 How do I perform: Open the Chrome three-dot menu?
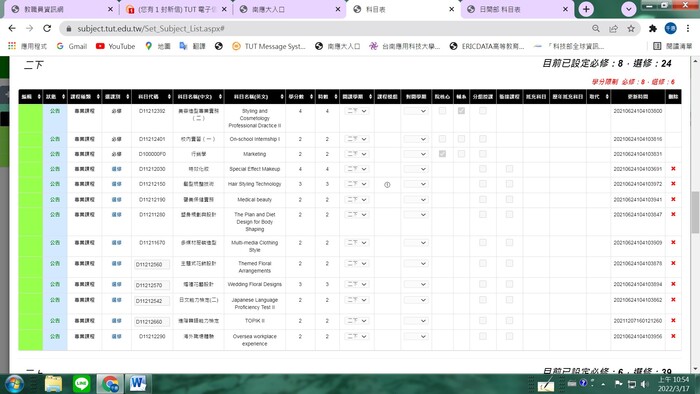click(x=688, y=29)
